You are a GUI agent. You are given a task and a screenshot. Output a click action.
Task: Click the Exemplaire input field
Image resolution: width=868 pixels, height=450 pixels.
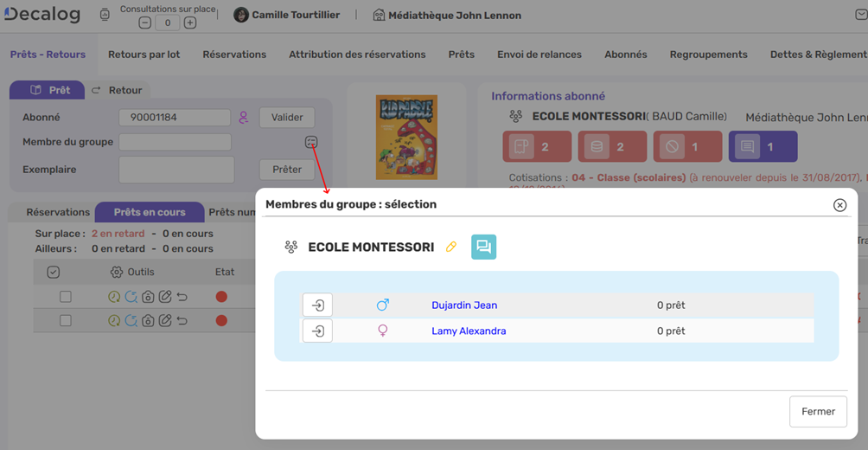(176, 170)
